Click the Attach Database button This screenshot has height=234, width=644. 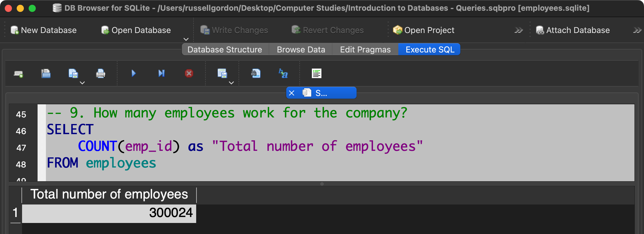(x=573, y=30)
